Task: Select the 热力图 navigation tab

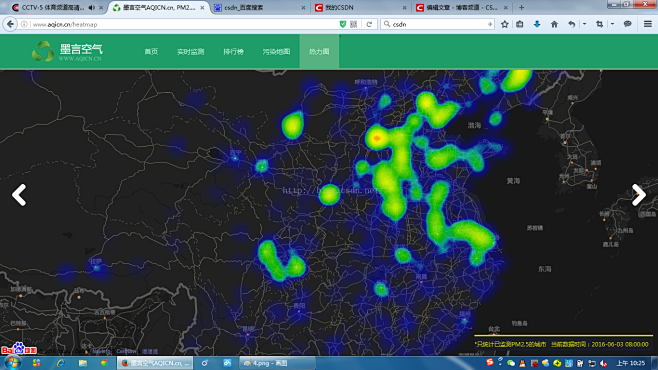Action: coord(319,52)
